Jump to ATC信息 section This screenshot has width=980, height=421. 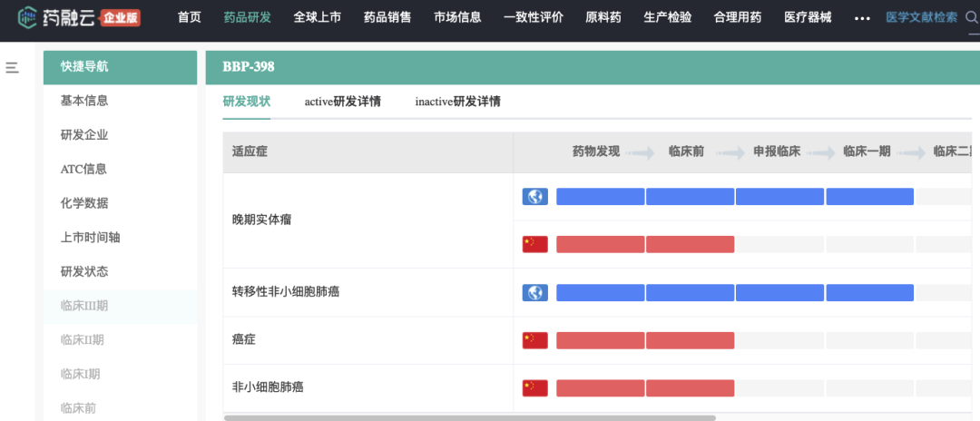(x=83, y=169)
